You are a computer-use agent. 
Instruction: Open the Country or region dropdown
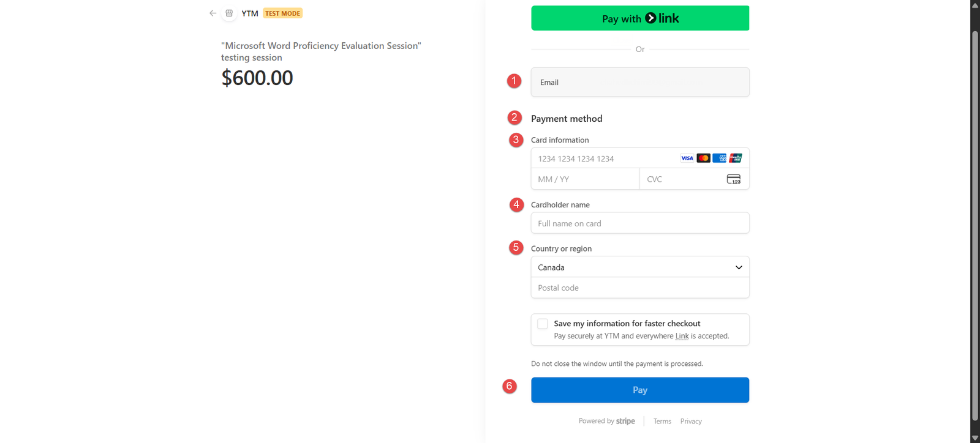639,267
